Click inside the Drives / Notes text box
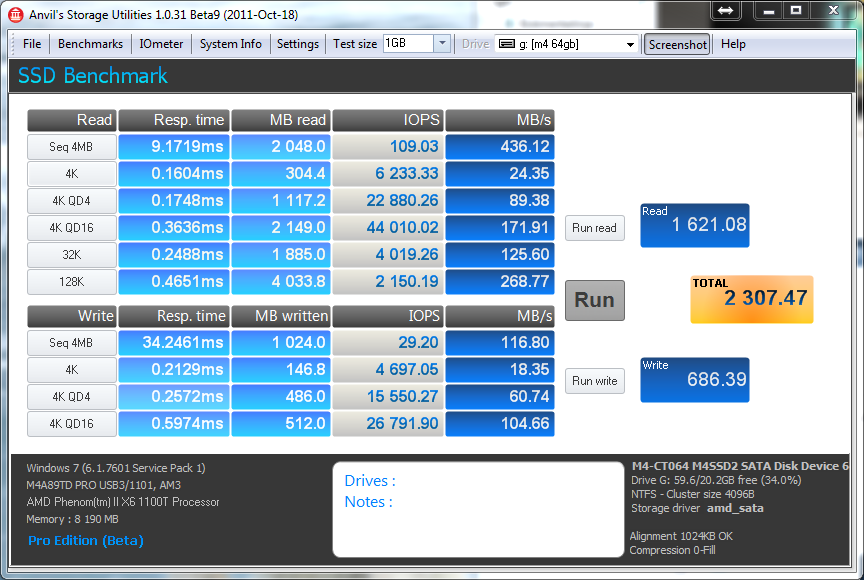The image size is (864, 580). 478,509
